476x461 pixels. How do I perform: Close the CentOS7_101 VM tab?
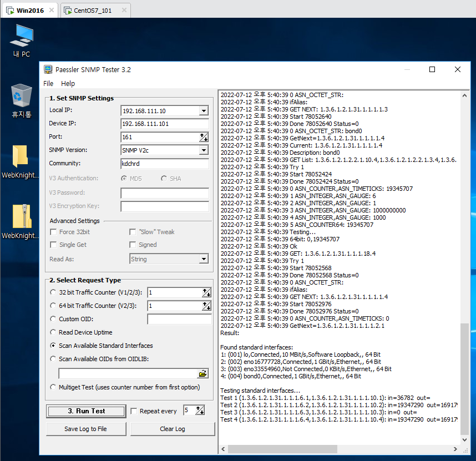124,10
